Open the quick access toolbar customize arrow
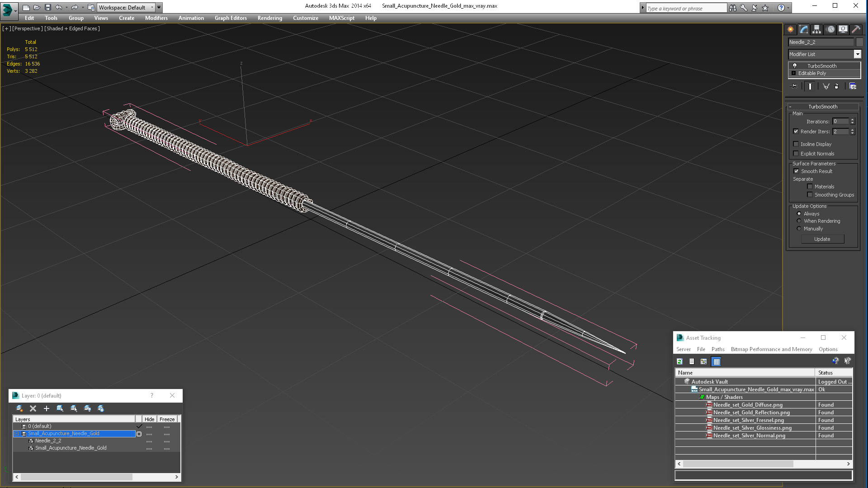868x488 pixels. pos(159,7)
